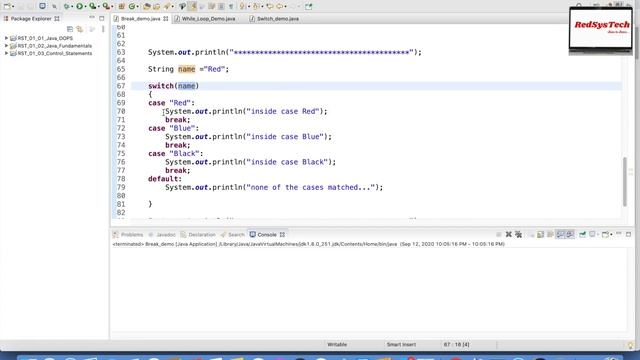Open the Run dropdown arrow
640x360 pixels.
point(85,7)
